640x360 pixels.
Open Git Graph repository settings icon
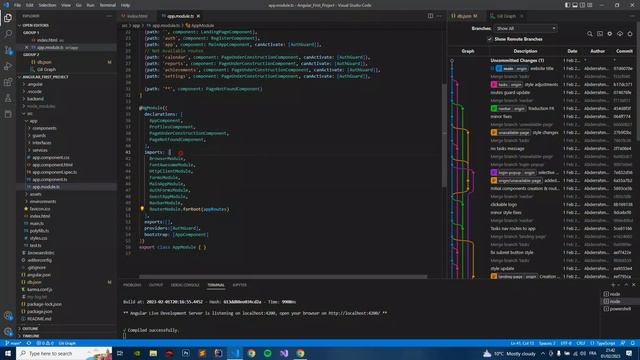pos(610,34)
